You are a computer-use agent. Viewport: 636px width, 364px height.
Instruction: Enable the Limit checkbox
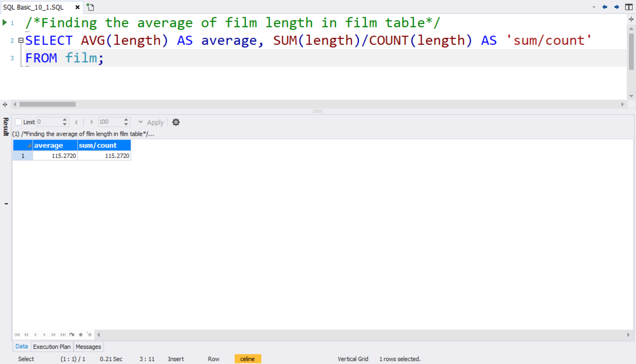(x=18, y=122)
